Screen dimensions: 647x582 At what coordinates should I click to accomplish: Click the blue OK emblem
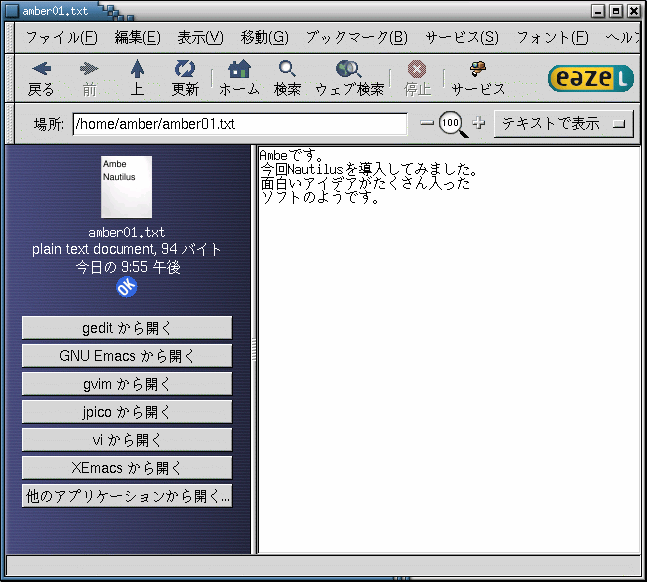pyautogui.click(x=126, y=287)
